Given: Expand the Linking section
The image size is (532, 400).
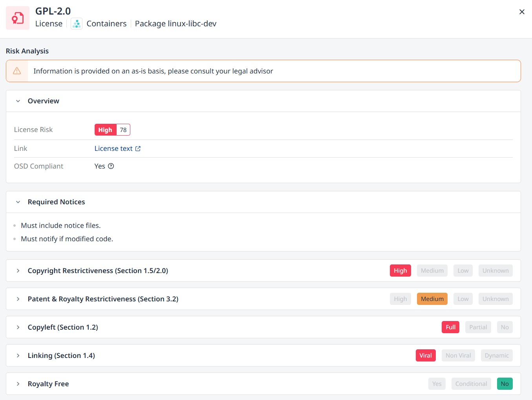Looking at the screenshot, I should (18, 356).
